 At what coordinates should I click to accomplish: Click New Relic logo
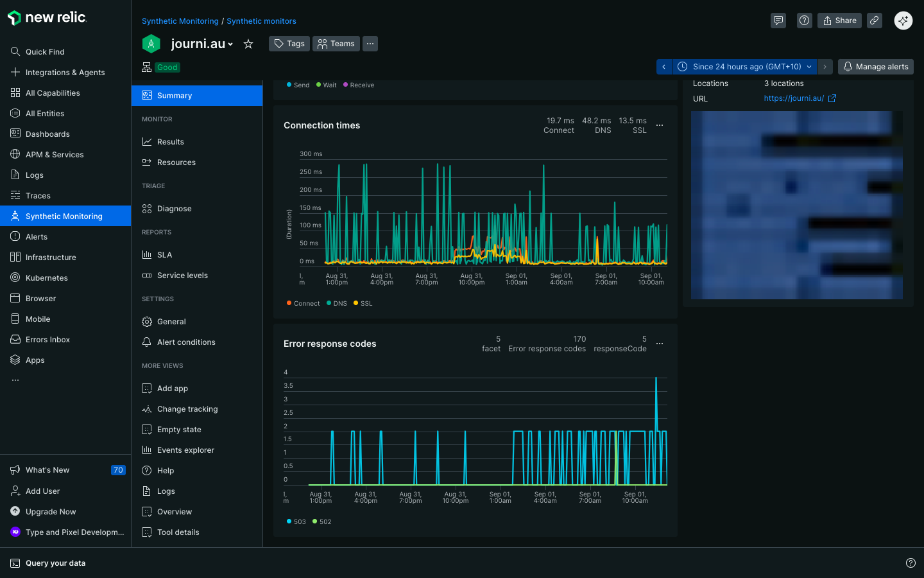point(47,18)
